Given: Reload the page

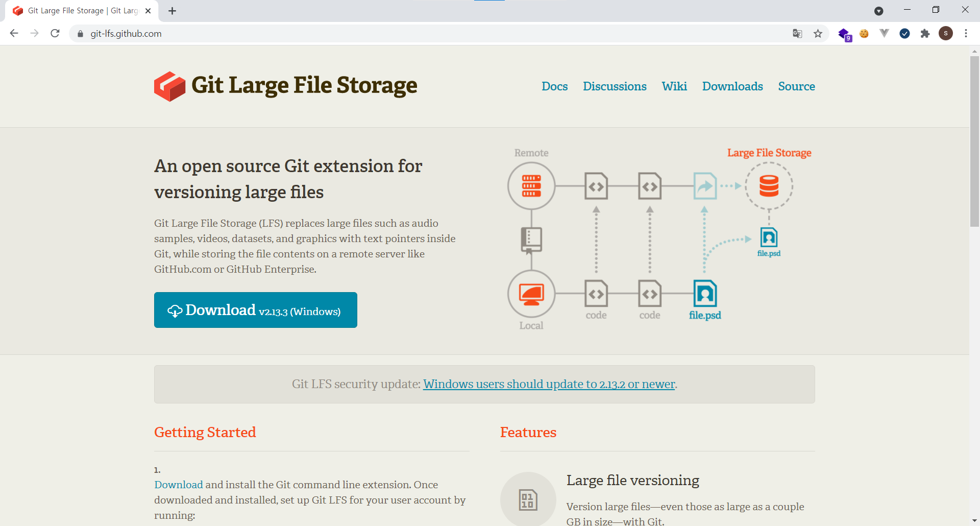Looking at the screenshot, I should [x=55, y=33].
